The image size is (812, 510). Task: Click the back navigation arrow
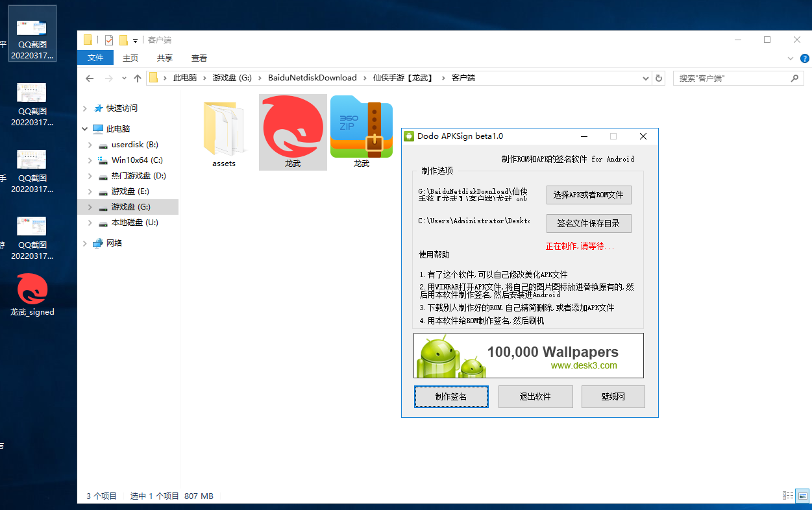click(x=90, y=78)
